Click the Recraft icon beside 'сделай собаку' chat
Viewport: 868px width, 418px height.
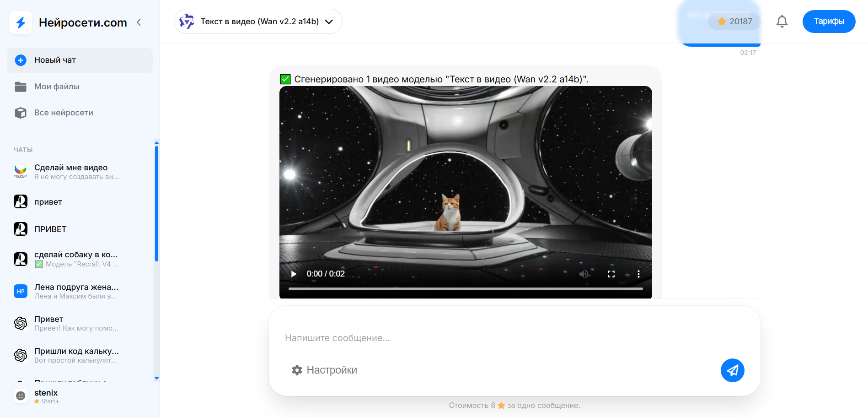coord(21,259)
